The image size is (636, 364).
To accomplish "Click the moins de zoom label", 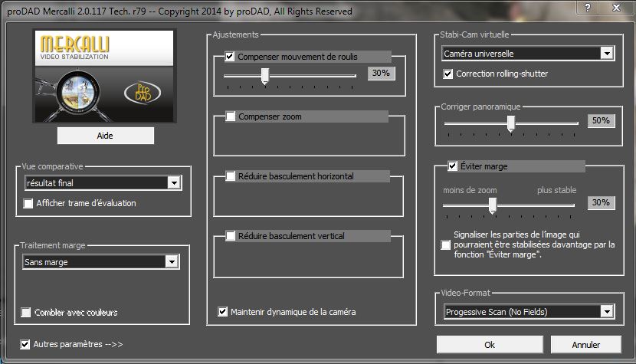I will pos(470,190).
